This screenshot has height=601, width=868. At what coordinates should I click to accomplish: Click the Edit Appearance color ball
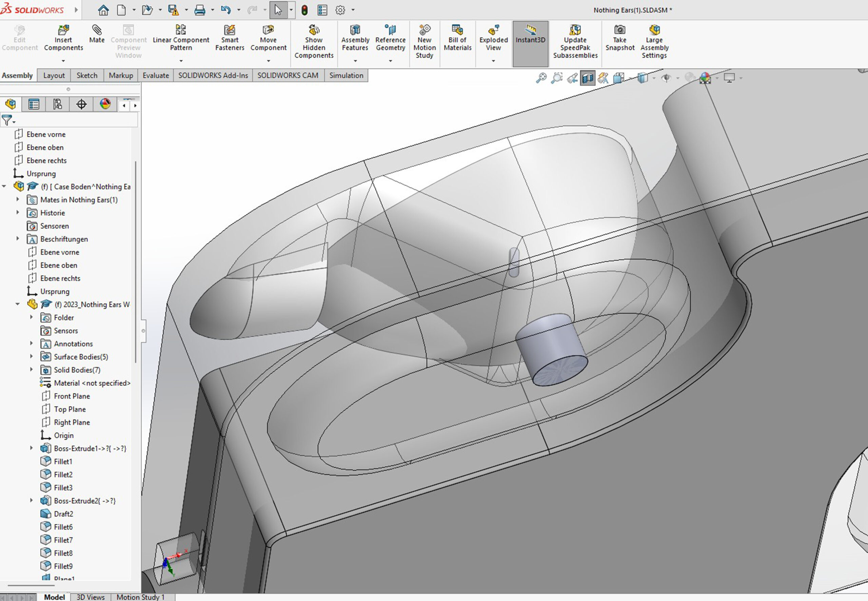[705, 78]
